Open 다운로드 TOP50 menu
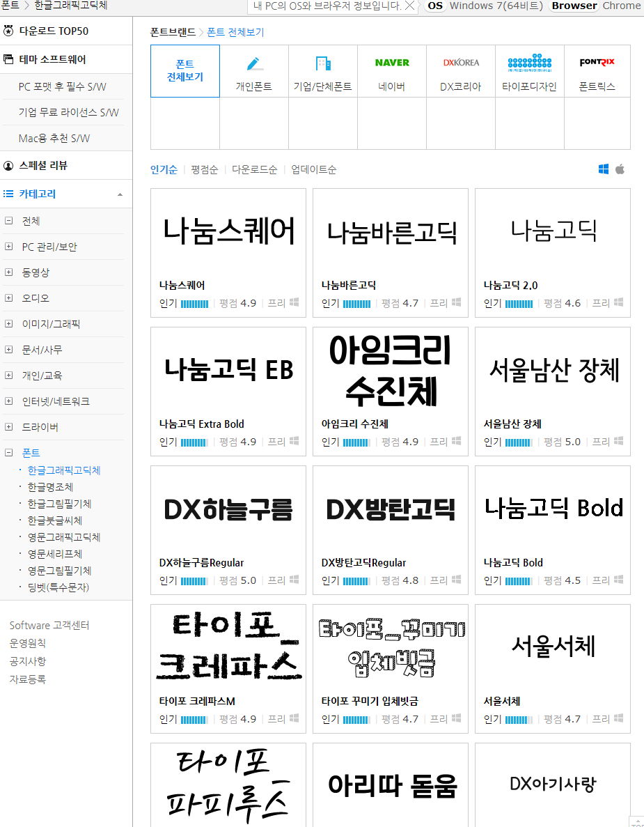This screenshot has width=644, height=827. pyautogui.click(x=54, y=31)
